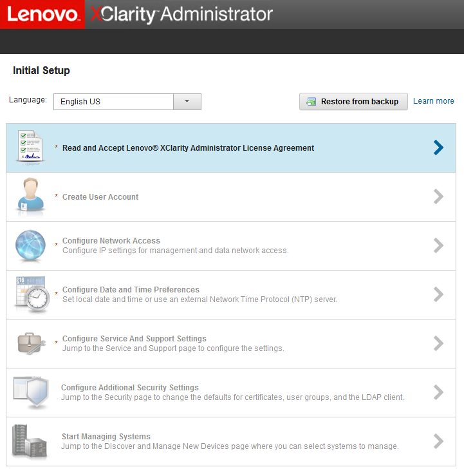This screenshot has height=476, width=464.
Task: Open the Date and Time Preferences row chevron
Action: click(438, 294)
